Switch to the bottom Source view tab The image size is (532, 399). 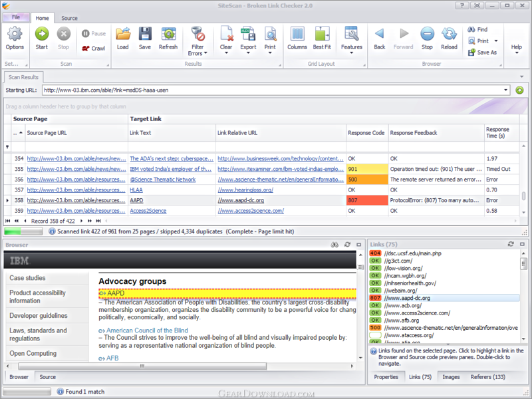[47, 377]
